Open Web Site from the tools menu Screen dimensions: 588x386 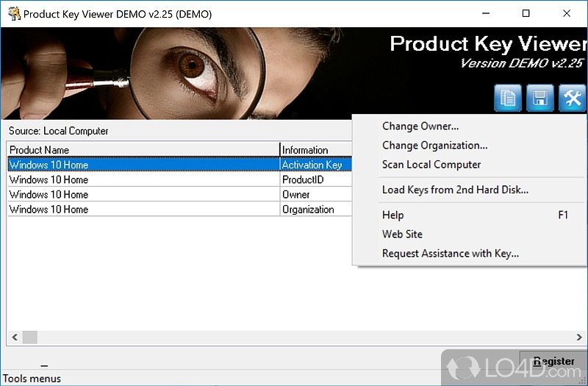pyautogui.click(x=402, y=234)
